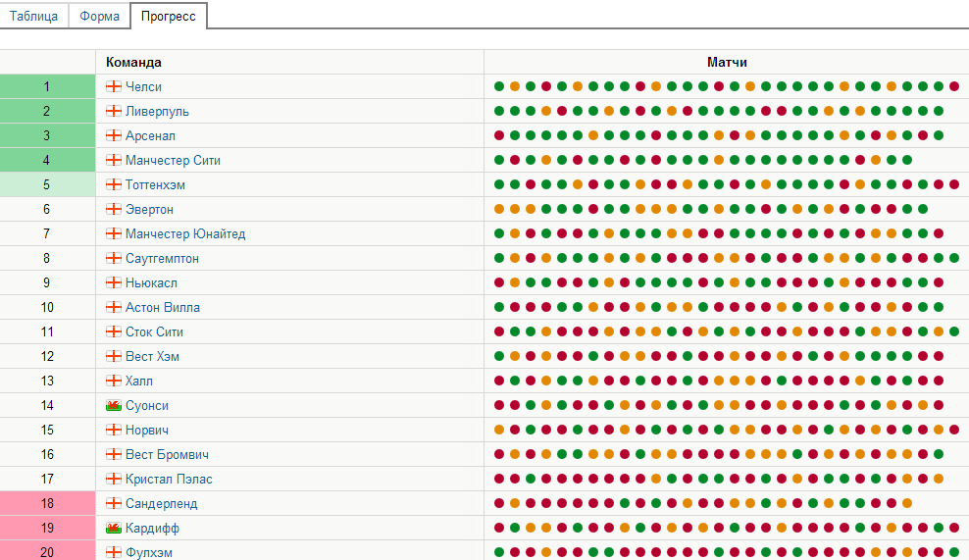Image resolution: width=969 pixels, height=560 pixels.
Task: Click the Wales flag beside Суонси
Action: click(114, 405)
